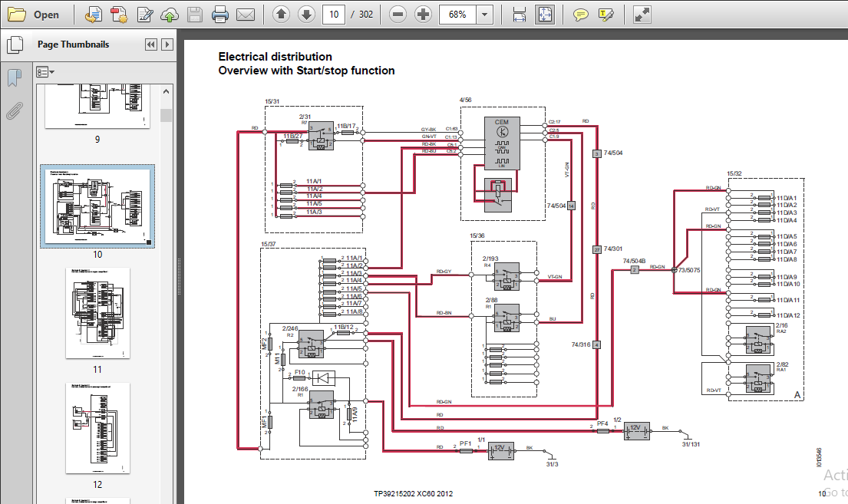Click the 2/88 relay label
This screenshot has height=504, width=848.
click(x=491, y=300)
